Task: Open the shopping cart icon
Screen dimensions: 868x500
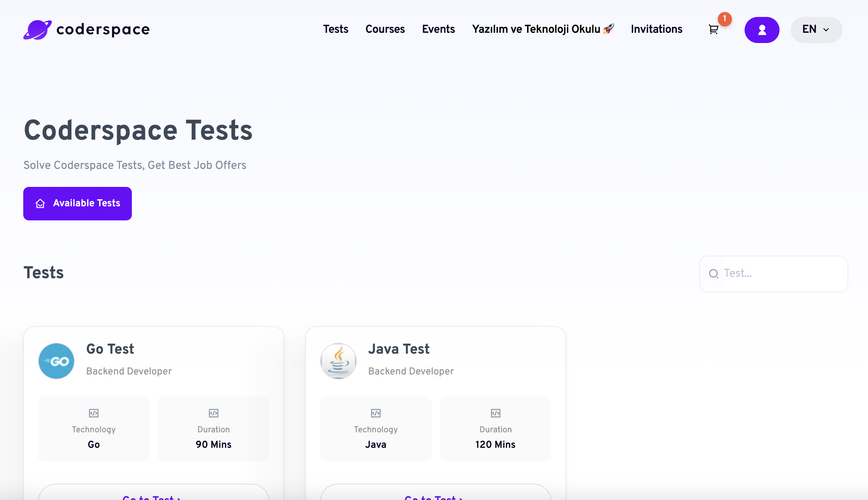Action: (713, 30)
